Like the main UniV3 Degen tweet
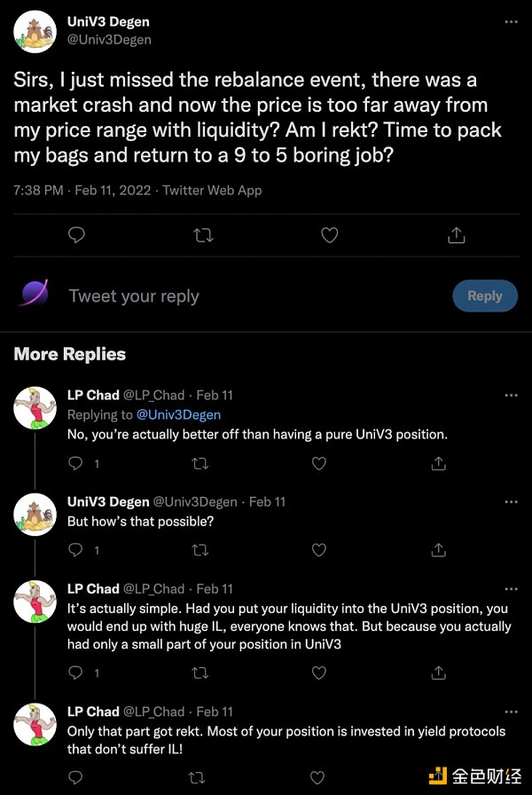 click(329, 235)
